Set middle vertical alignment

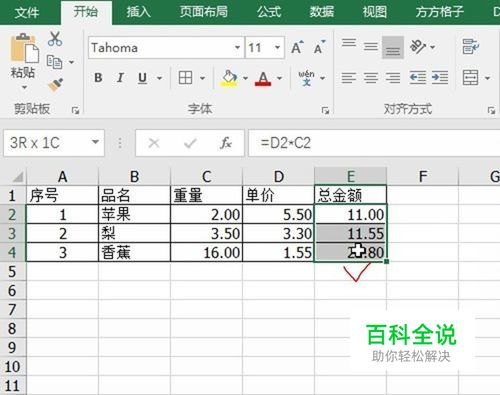[x=371, y=47]
